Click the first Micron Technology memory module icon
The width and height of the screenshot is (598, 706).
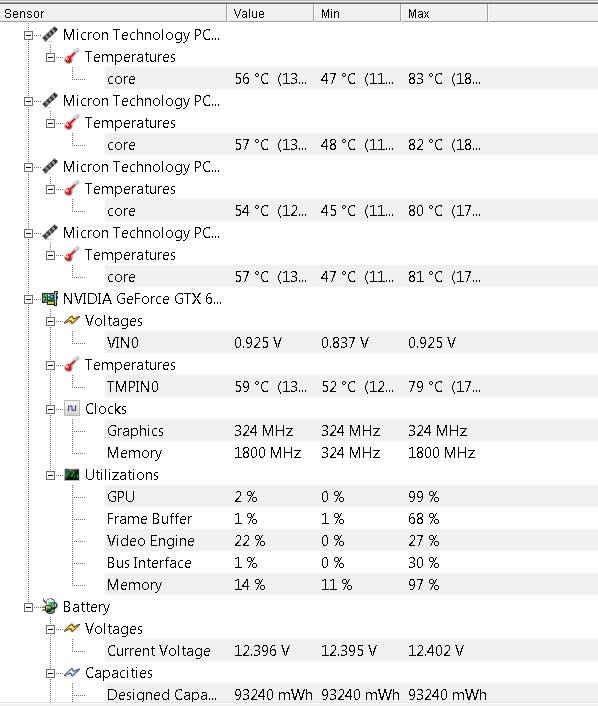(x=50, y=35)
